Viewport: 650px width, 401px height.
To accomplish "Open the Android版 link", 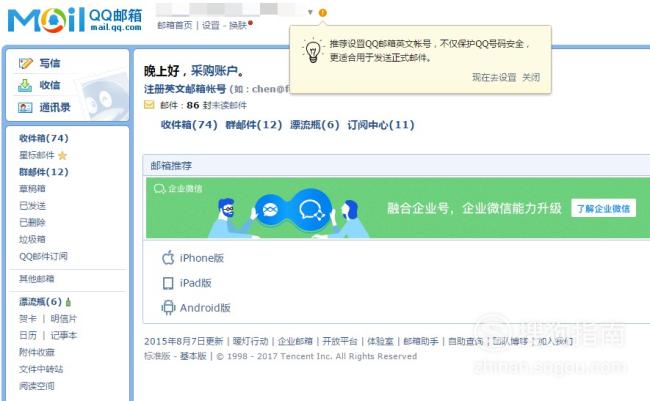I will [205, 308].
